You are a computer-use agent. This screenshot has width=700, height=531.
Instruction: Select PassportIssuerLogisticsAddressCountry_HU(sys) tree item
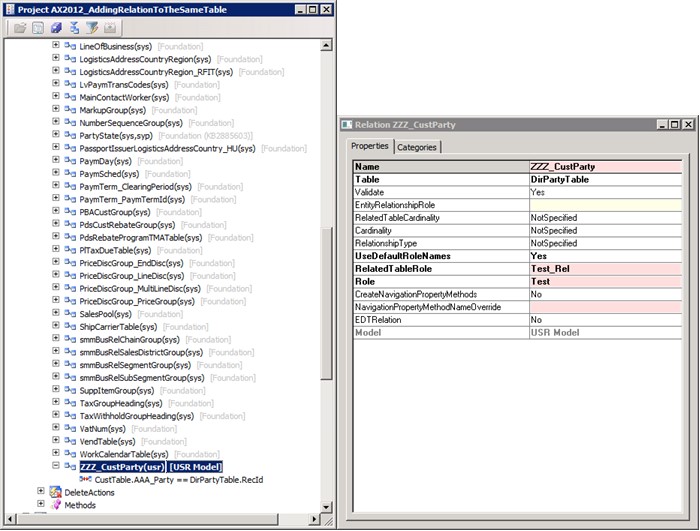point(167,148)
